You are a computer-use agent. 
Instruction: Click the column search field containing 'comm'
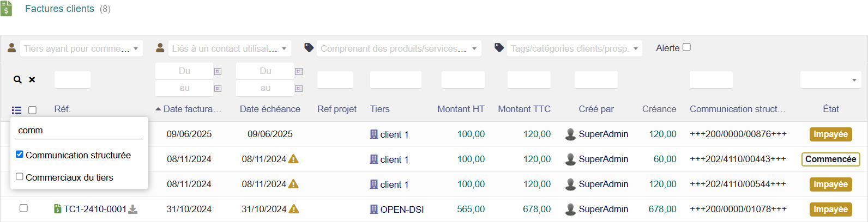80,131
